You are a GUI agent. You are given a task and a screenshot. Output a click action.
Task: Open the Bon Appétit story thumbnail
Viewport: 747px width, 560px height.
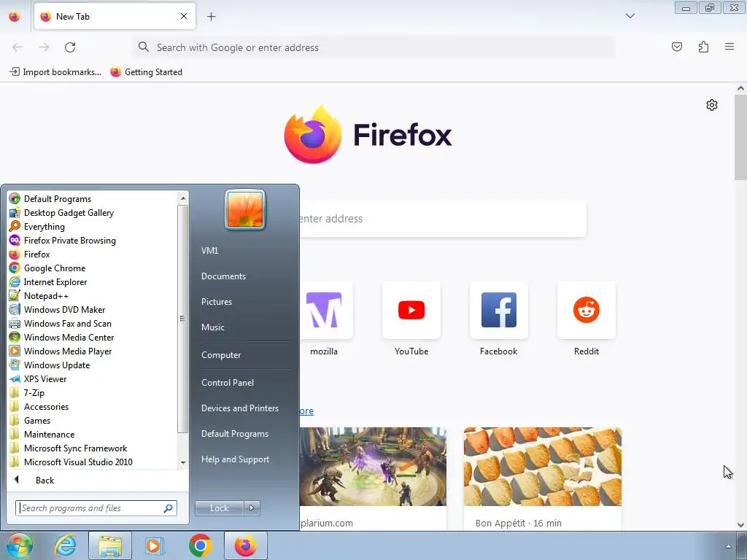543,467
